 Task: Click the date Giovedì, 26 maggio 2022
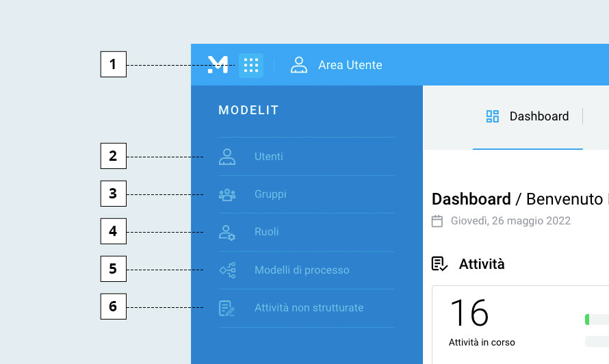pos(510,220)
